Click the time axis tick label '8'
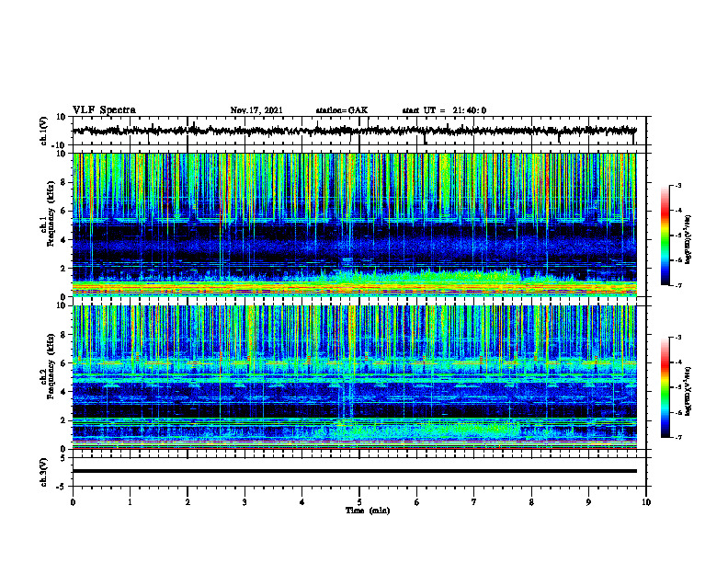The height and width of the screenshot is (563, 728). (531, 502)
